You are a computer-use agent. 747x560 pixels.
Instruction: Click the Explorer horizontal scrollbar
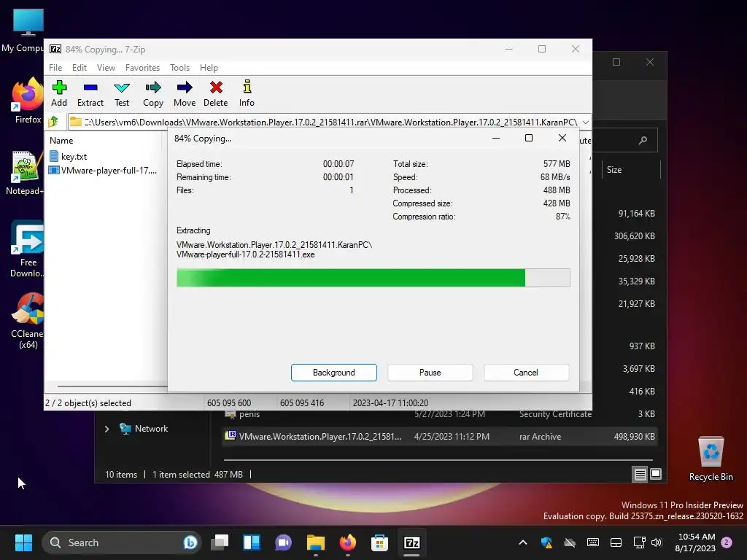[438, 460]
